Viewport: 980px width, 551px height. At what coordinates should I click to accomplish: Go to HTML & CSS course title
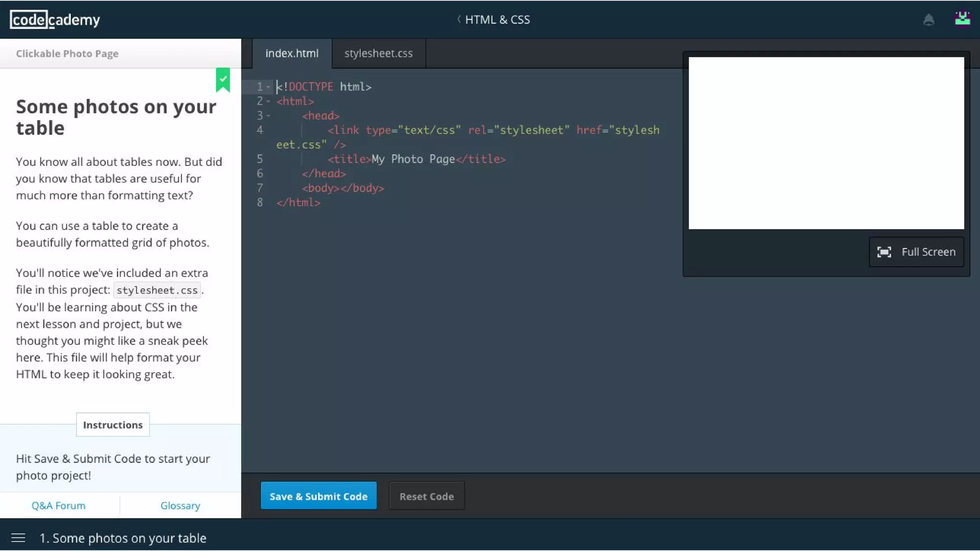pos(497,20)
